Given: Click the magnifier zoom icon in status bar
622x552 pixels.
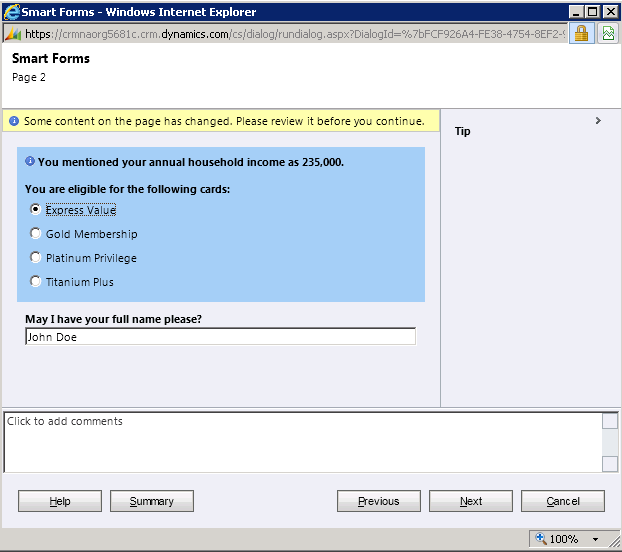Looking at the screenshot, I should click(541, 539).
